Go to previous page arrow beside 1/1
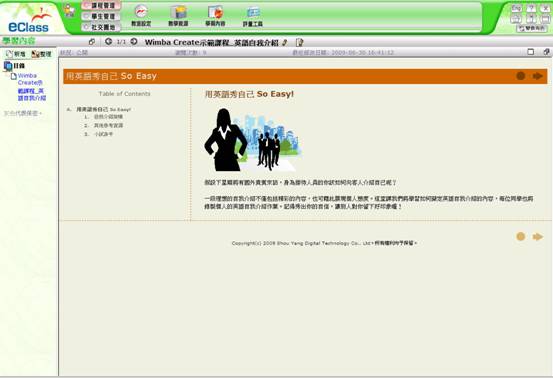Viewport: 553px width, 378px height. tap(108, 42)
